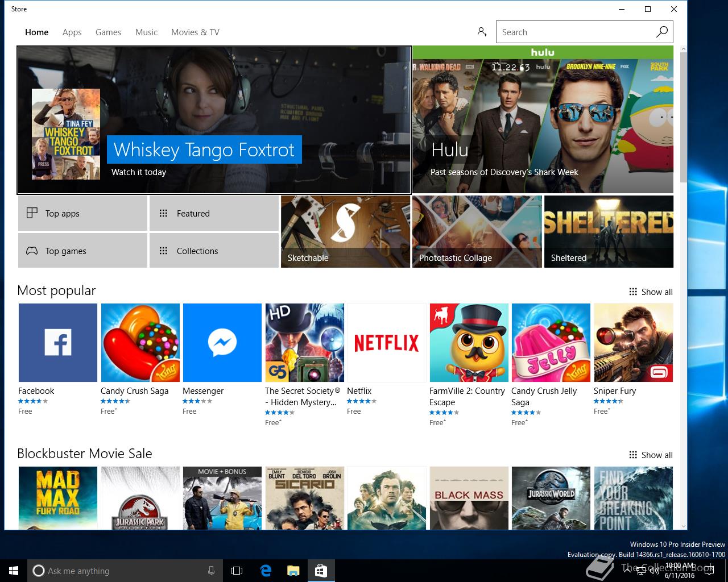This screenshot has height=582, width=728.
Task: Click the Whiskey Tango Foxtrot small poster
Action: click(x=66, y=134)
